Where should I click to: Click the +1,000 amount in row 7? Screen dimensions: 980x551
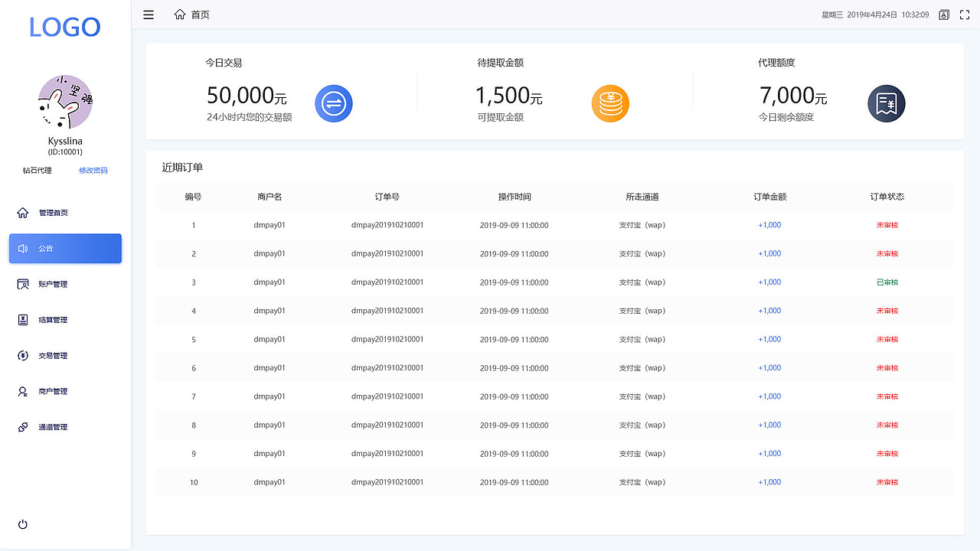(770, 396)
